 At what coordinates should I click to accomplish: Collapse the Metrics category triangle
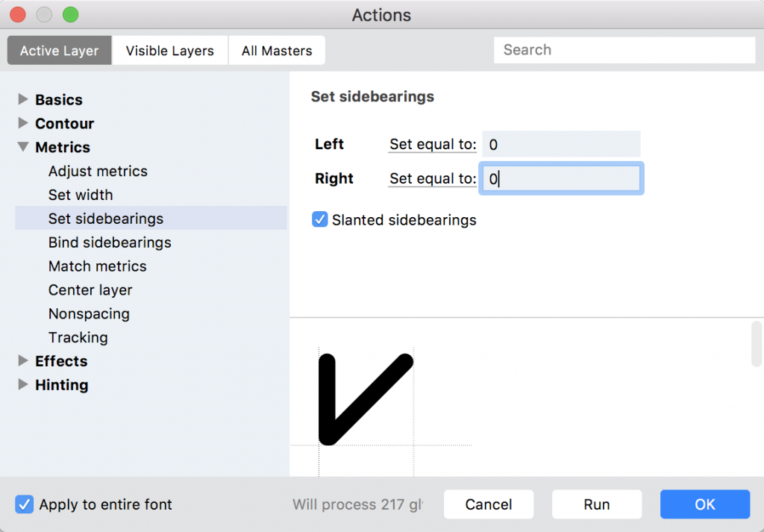tap(23, 147)
